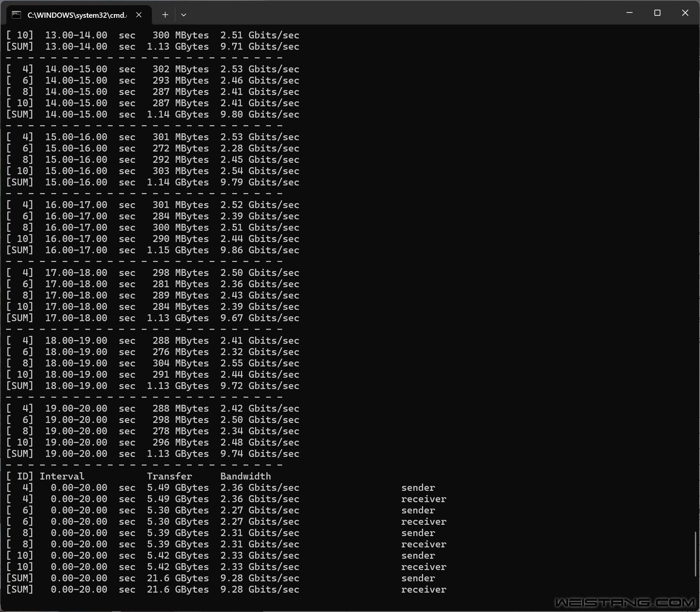Click the Bandwidth column header

tap(245, 476)
